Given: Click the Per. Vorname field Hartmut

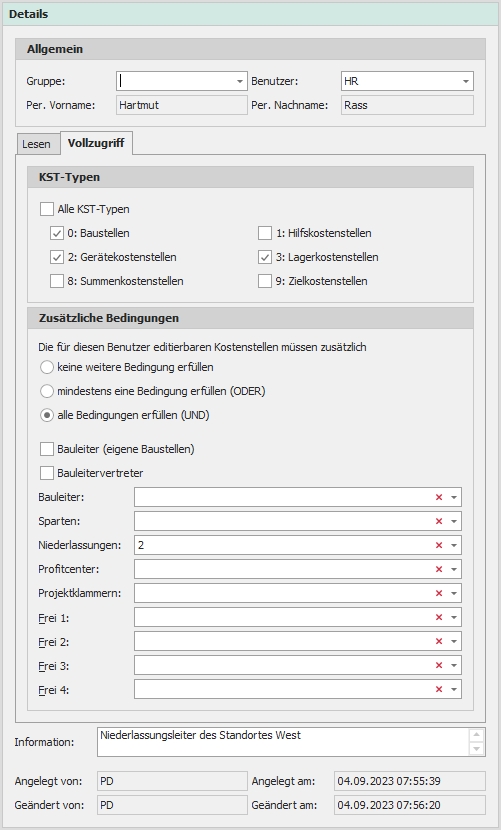Looking at the screenshot, I should point(182,105).
